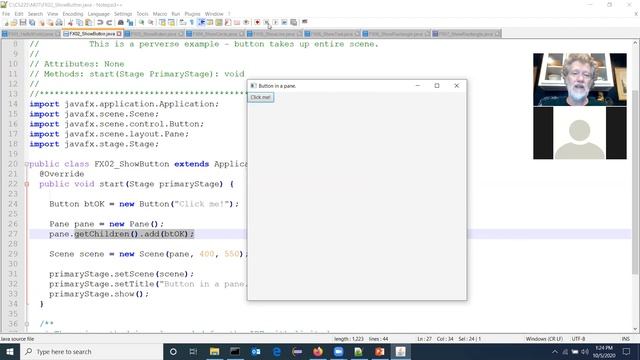Collapse the start method fold at line 22

[27, 184]
